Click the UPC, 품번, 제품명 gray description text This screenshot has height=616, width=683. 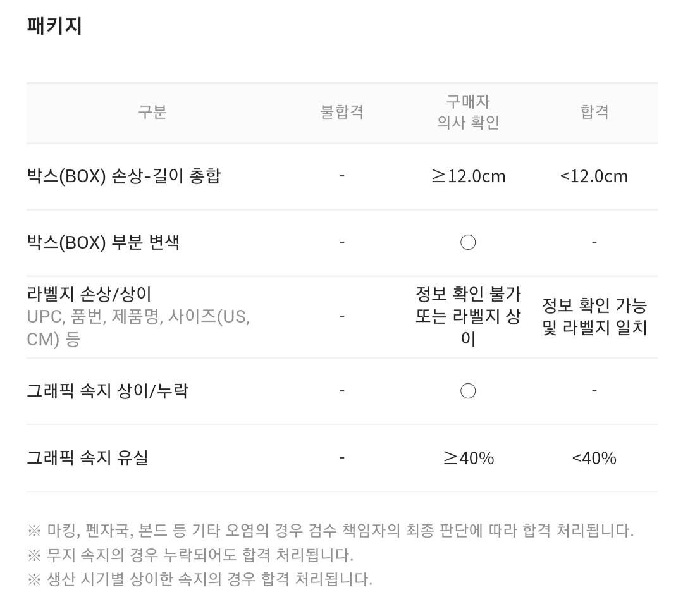tap(138, 328)
